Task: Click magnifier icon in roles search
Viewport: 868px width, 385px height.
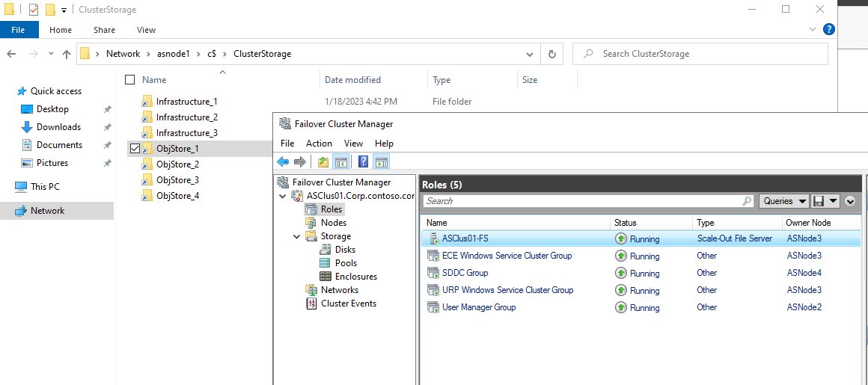Action: coord(748,201)
